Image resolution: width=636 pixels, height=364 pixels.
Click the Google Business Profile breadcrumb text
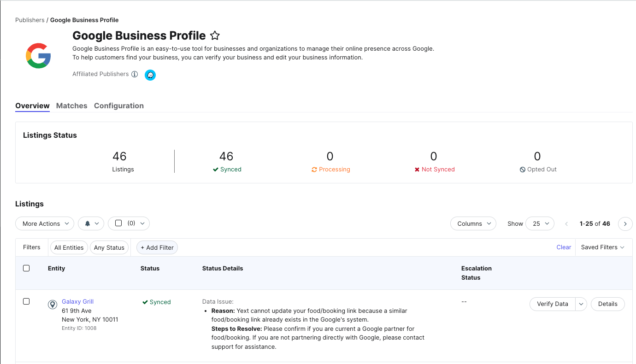point(84,20)
